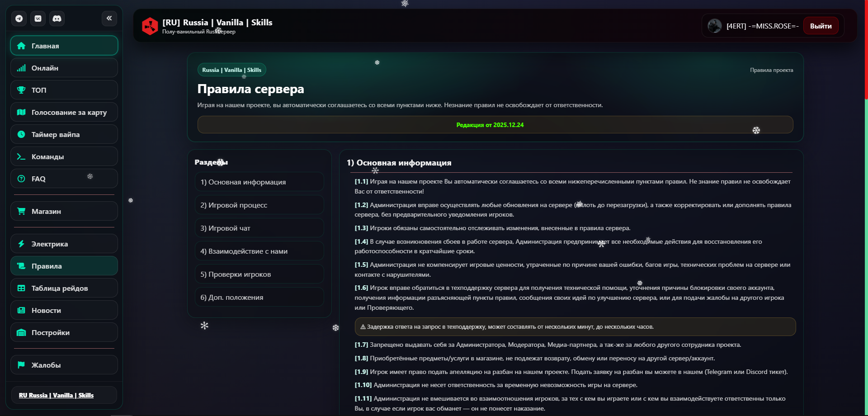Jump to section 5) Проверки игроков
The width and height of the screenshot is (868, 416).
259,274
